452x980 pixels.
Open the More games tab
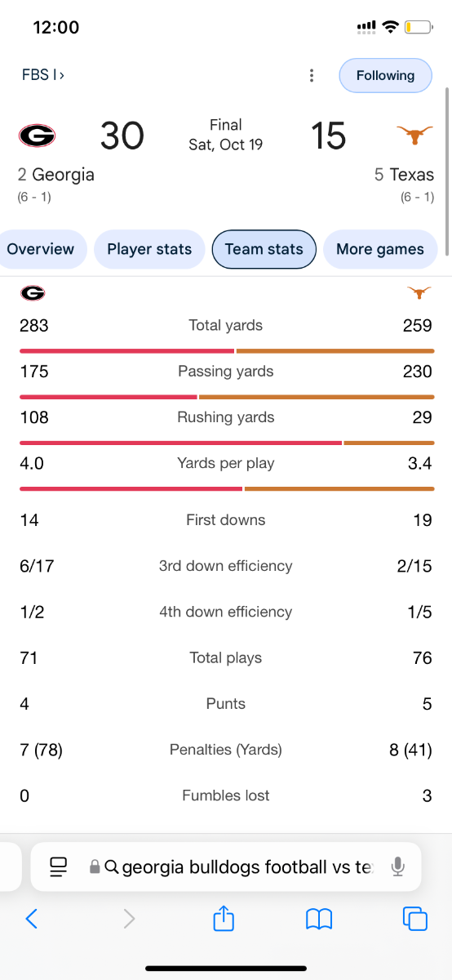pos(380,249)
